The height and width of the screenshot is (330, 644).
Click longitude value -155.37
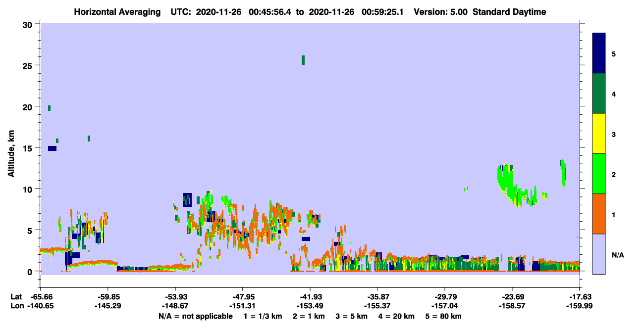coord(377,306)
